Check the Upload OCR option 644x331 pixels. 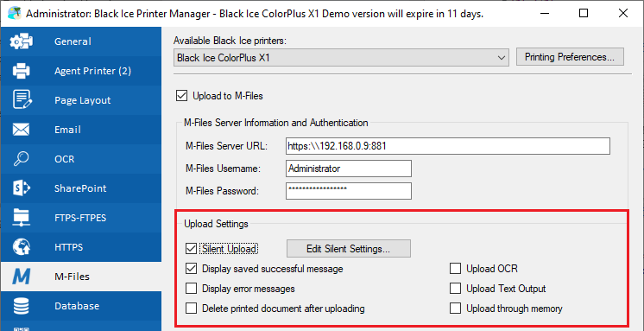tap(455, 269)
